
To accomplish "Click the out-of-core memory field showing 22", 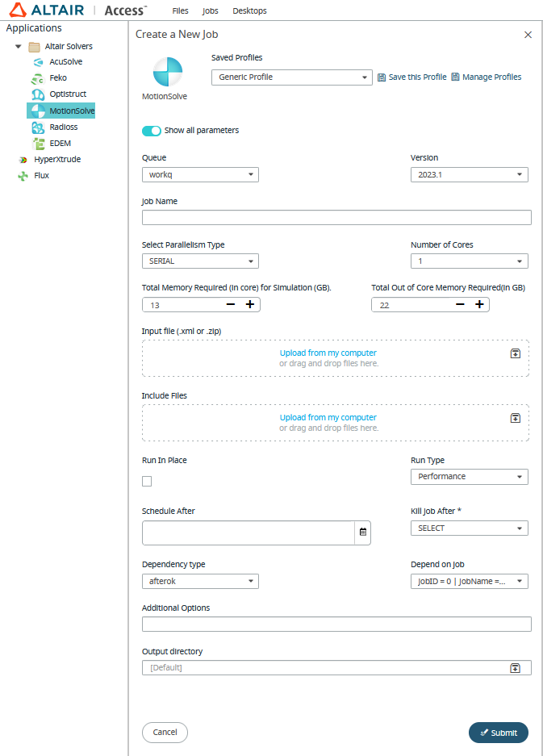I will [x=413, y=305].
